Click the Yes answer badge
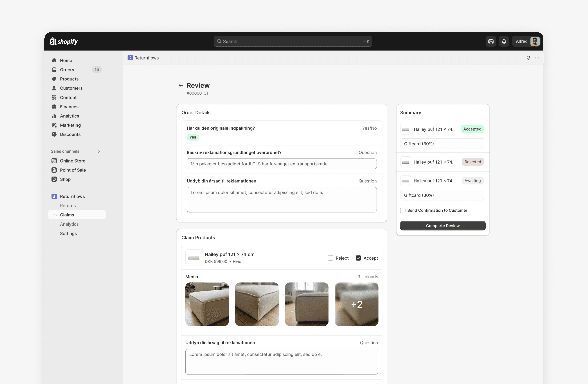Viewport: 588px width, 384px height. pyautogui.click(x=192, y=137)
